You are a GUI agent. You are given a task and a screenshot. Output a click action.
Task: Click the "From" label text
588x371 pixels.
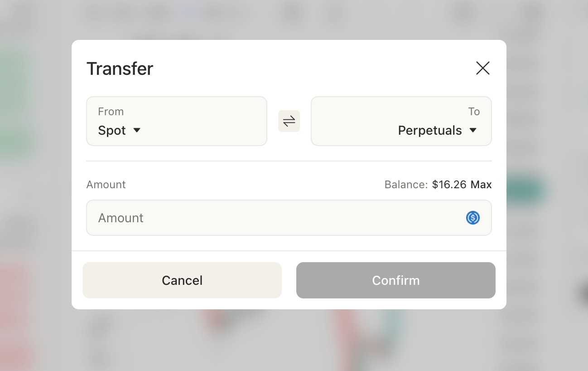coord(111,112)
